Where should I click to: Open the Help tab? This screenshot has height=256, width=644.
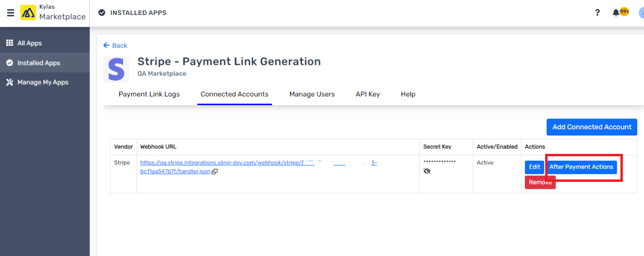coord(408,94)
